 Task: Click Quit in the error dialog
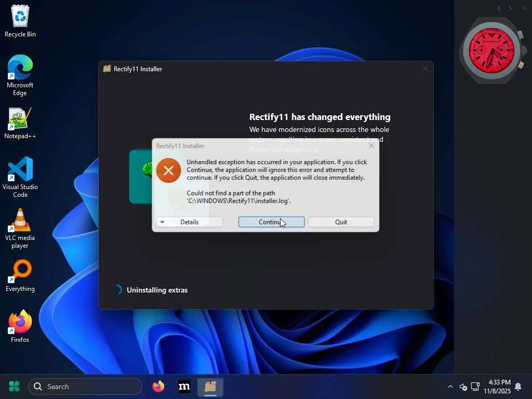pos(341,222)
